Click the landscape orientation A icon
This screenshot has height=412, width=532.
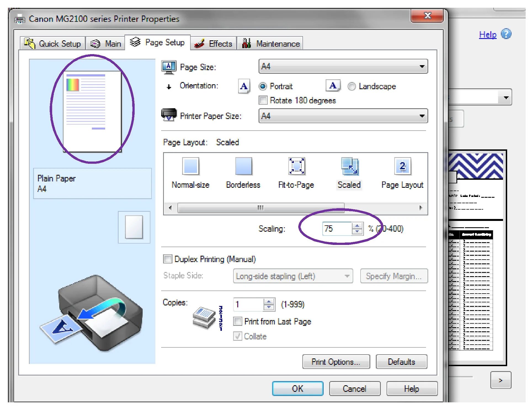pos(333,86)
